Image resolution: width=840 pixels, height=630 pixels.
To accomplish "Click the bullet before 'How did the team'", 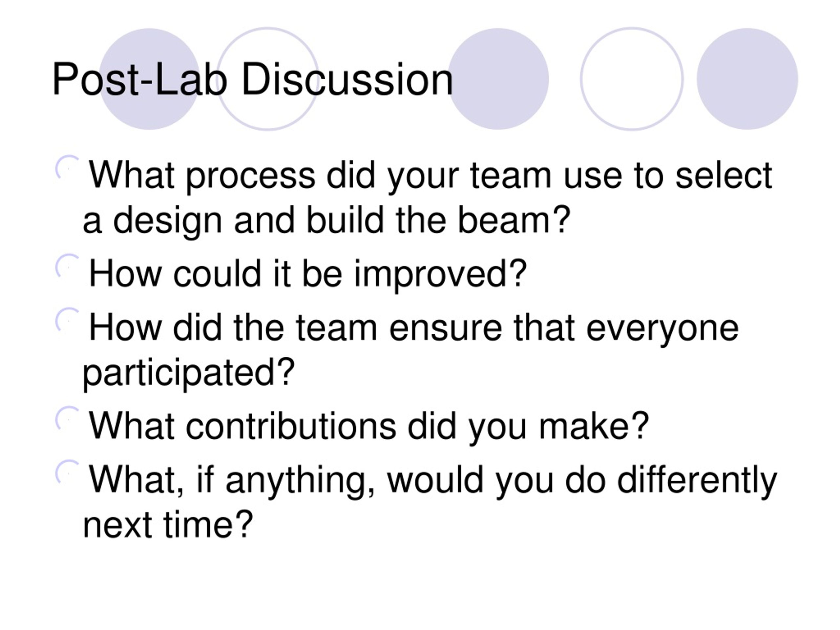I will coord(67,320).
